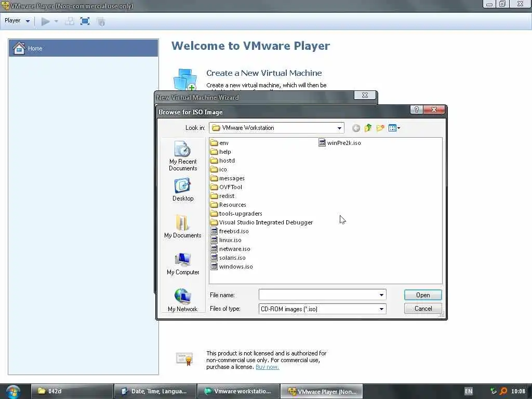532x399 pixels.
Task: Click the EN language indicator in tray
Action: pos(469,391)
